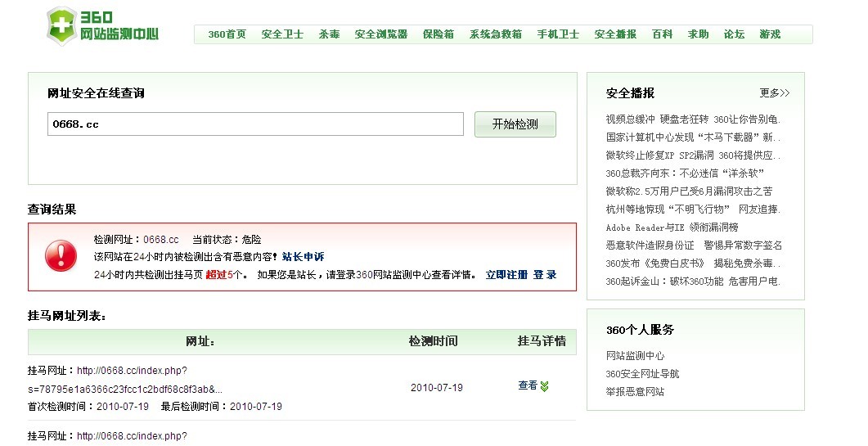Click 登录 link in result box

[545, 275]
